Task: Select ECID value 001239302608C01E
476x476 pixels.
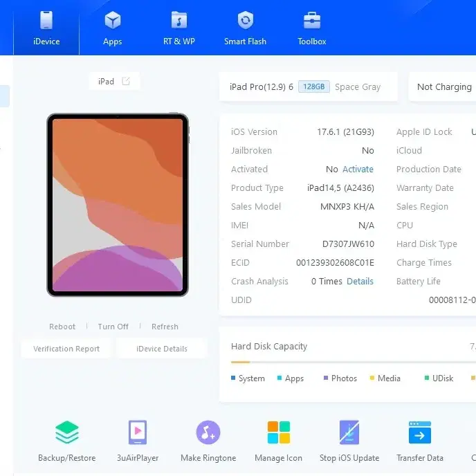Action: pyautogui.click(x=335, y=263)
